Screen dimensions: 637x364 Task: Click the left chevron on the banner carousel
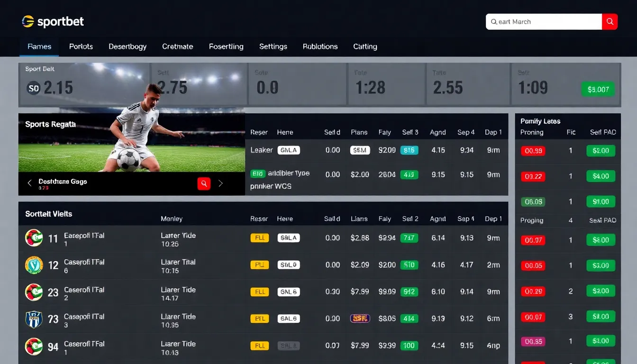(29, 182)
